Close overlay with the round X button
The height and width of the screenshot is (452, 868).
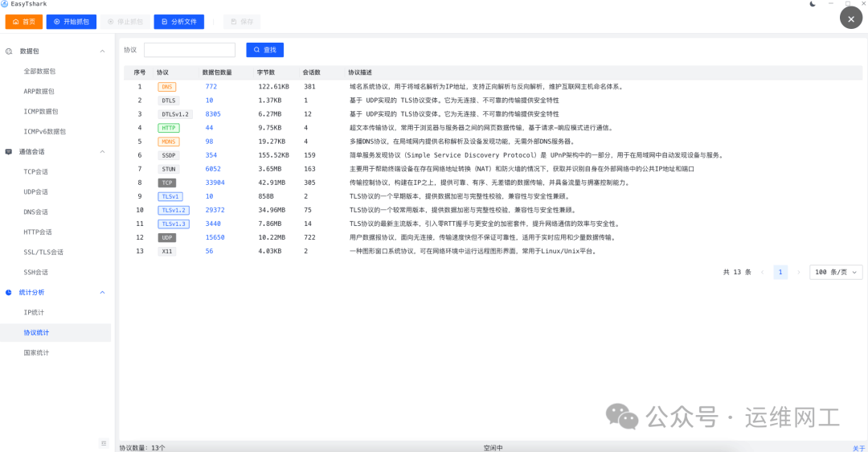[851, 18]
